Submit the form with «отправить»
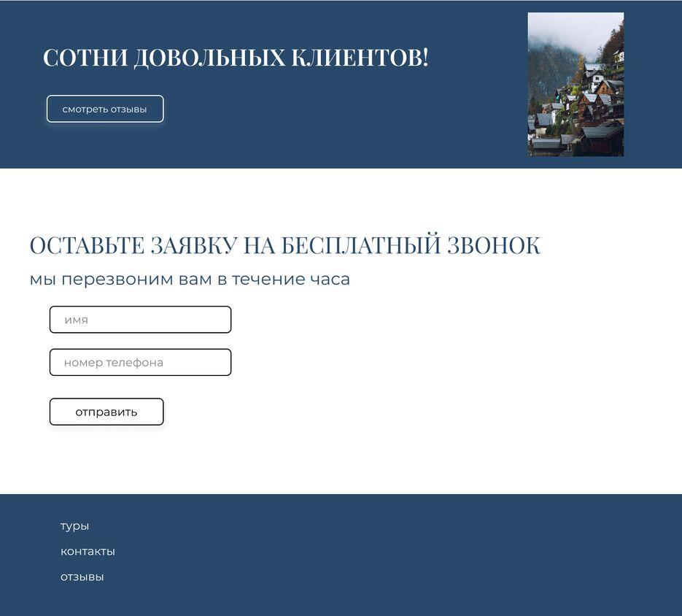 pyautogui.click(x=106, y=412)
